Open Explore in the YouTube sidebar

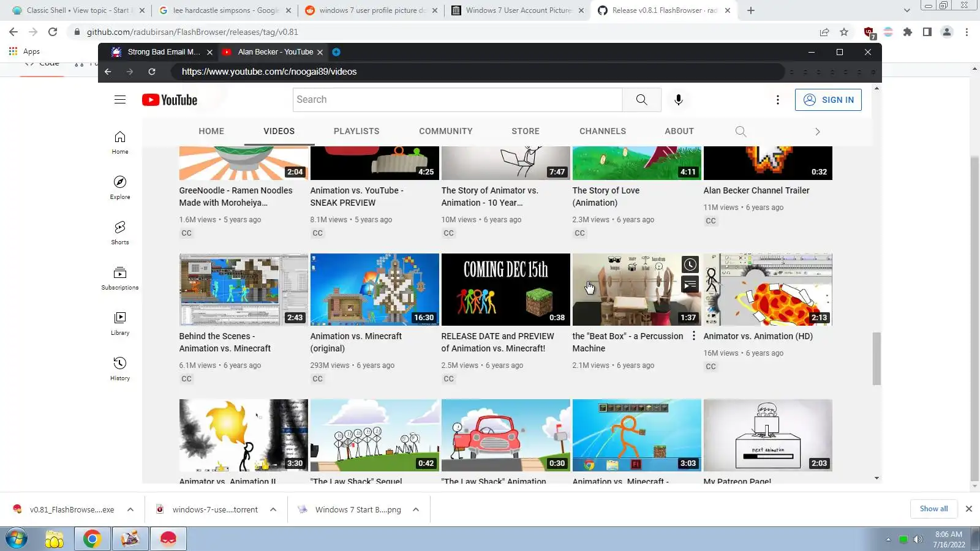point(120,188)
